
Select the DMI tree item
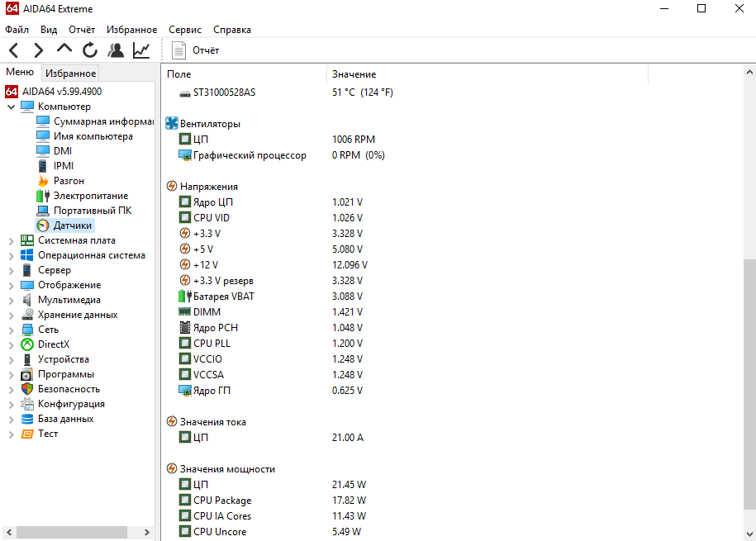(63, 151)
